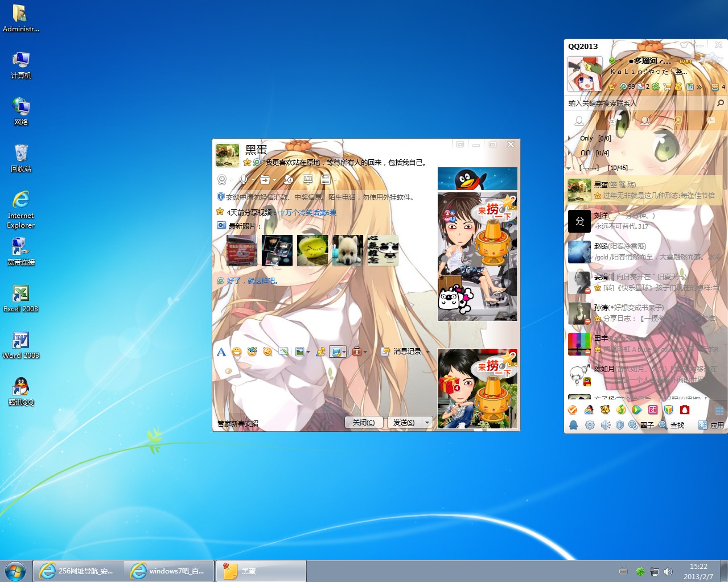Open Tencent Weibo with 99 notifications
Viewport: 728px width, 582px height.
pos(624,86)
